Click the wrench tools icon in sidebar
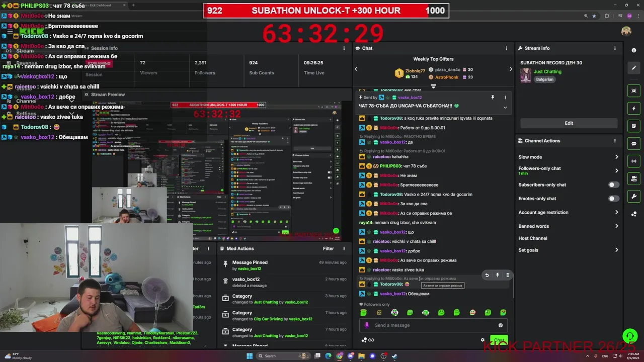This screenshot has width=644, height=362. pyautogui.click(x=633, y=196)
